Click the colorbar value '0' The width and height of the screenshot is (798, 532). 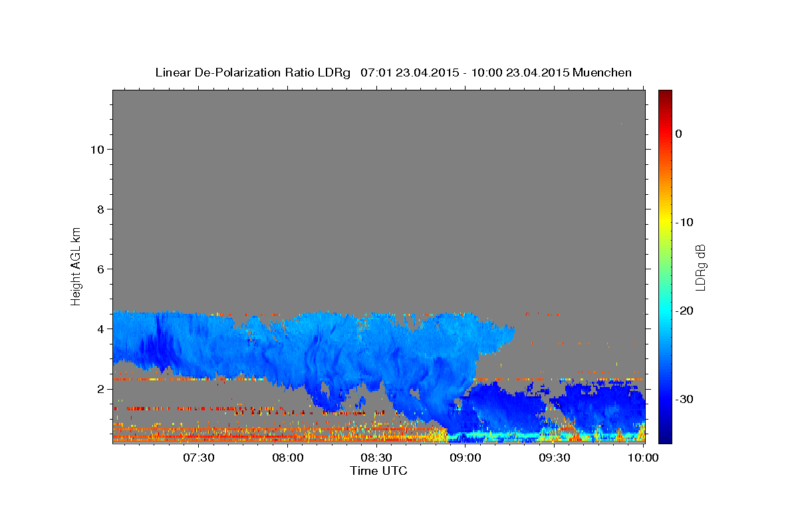[678, 134]
